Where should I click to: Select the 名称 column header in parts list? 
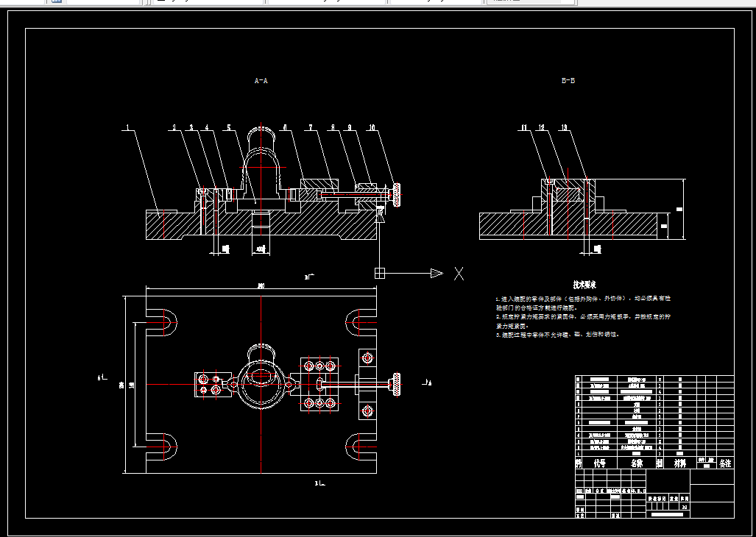click(x=637, y=463)
